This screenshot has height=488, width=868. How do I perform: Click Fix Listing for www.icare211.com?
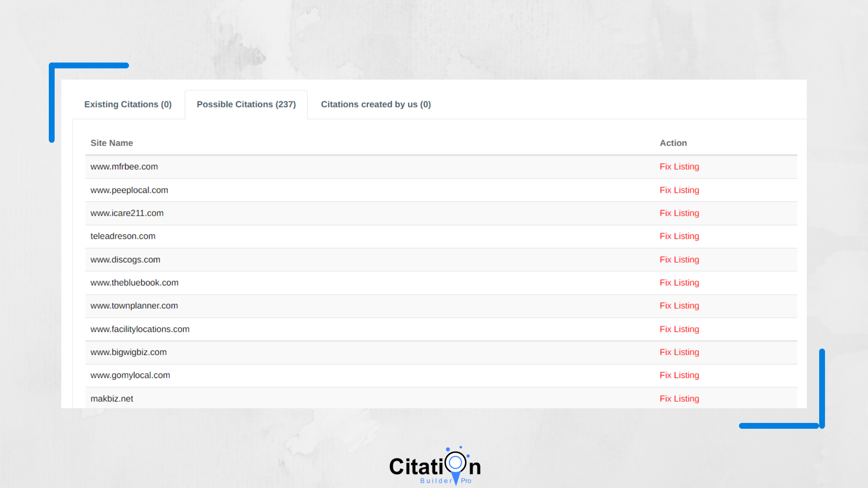[x=679, y=213]
